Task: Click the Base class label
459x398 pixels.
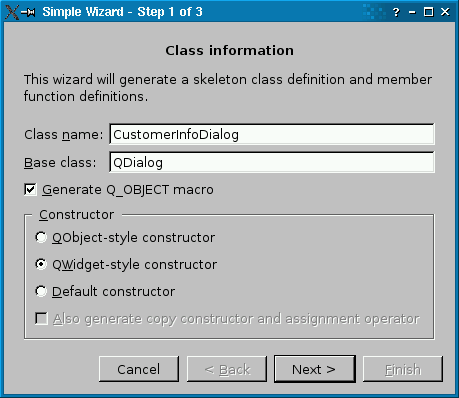Action: coord(60,163)
